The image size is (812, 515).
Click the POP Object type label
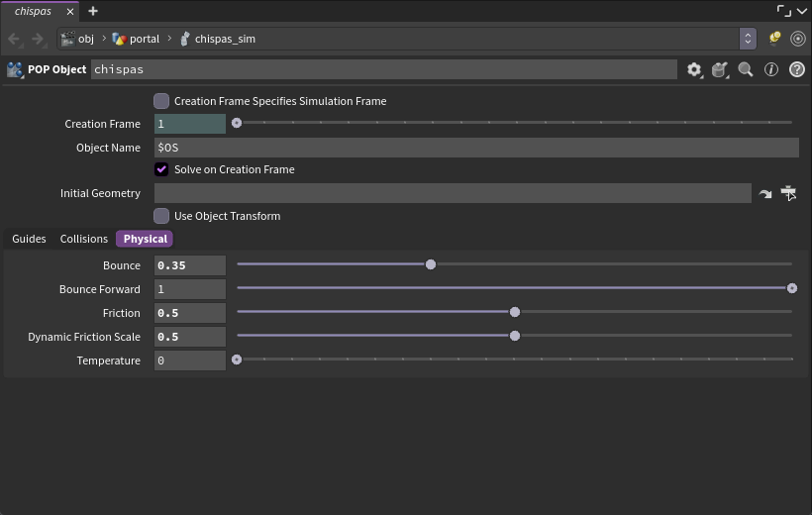tap(57, 69)
